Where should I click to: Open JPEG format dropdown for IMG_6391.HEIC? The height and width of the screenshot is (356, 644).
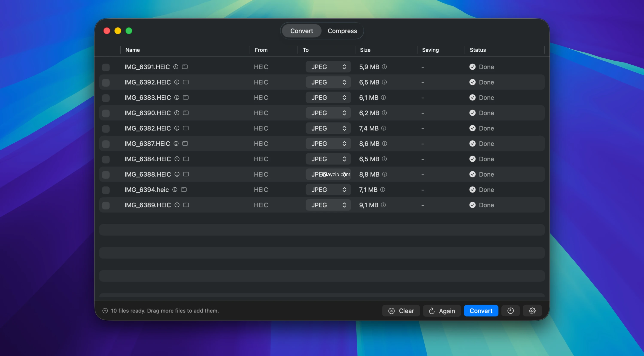(x=328, y=67)
